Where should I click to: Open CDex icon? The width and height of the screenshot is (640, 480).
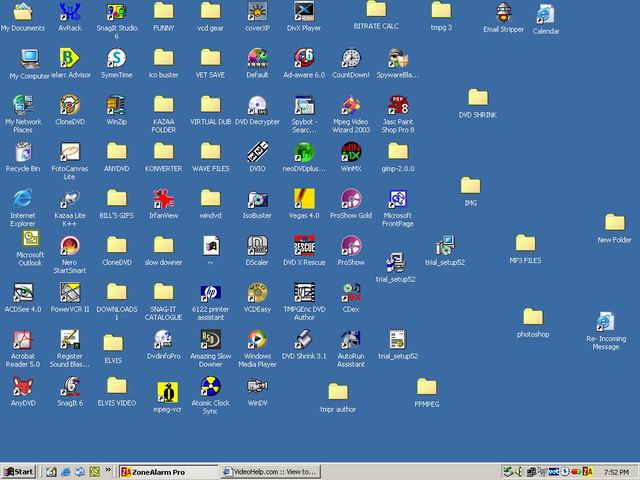[x=351, y=293]
